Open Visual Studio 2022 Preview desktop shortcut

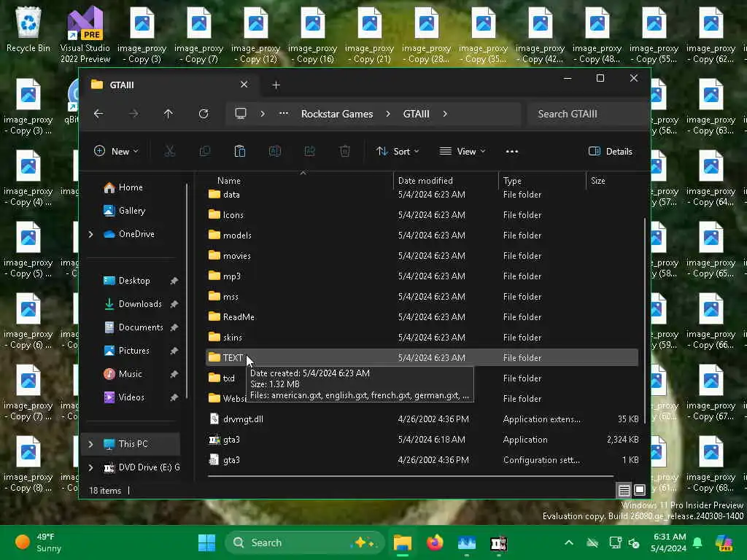tap(85, 34)
